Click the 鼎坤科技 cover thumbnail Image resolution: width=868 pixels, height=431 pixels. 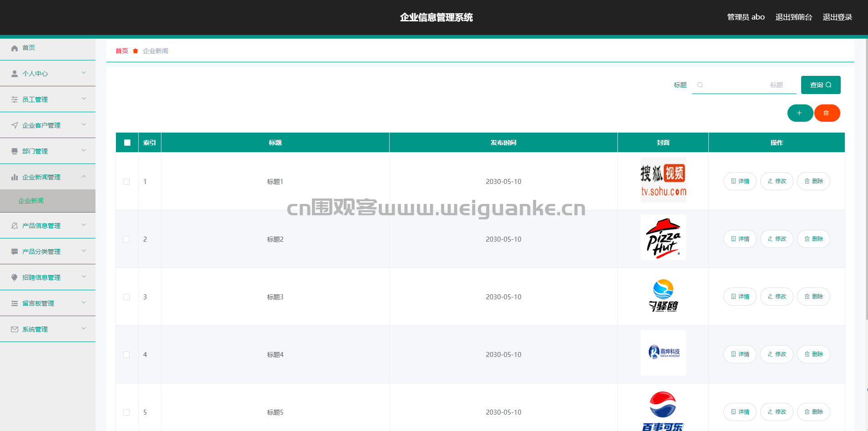click(x=663, y=353)
